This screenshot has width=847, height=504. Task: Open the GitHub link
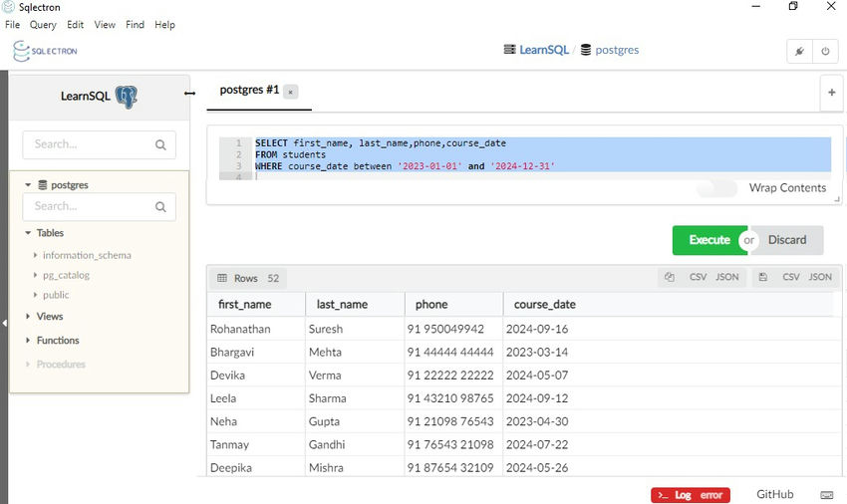pyautogui.click(x=774, y=494)
